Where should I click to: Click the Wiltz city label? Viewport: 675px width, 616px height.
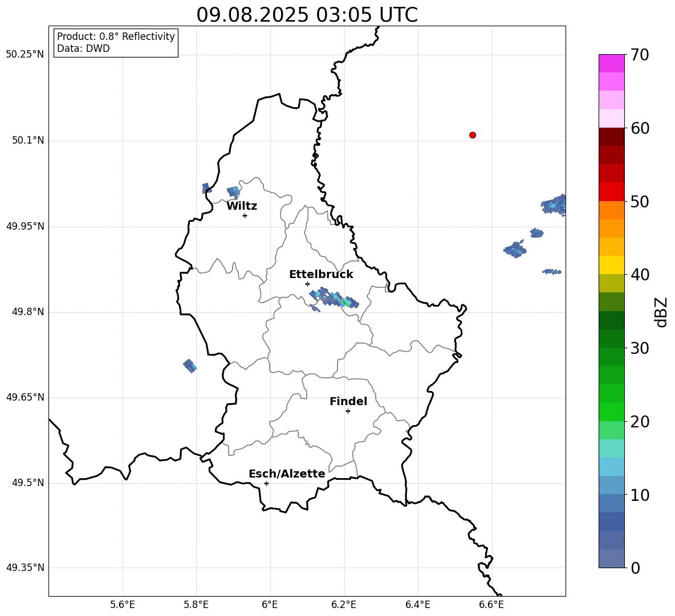pos(242,206)
